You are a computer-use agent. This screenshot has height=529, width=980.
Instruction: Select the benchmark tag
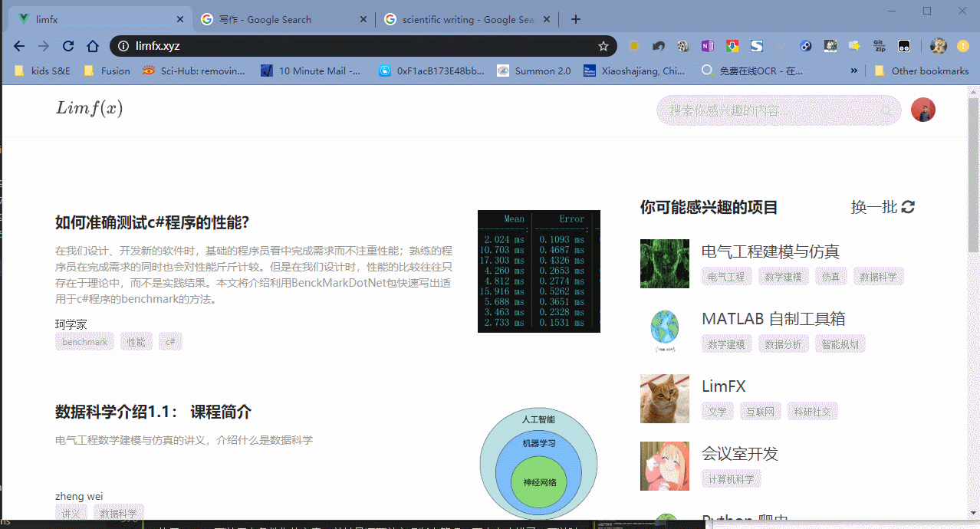point(85,342)
